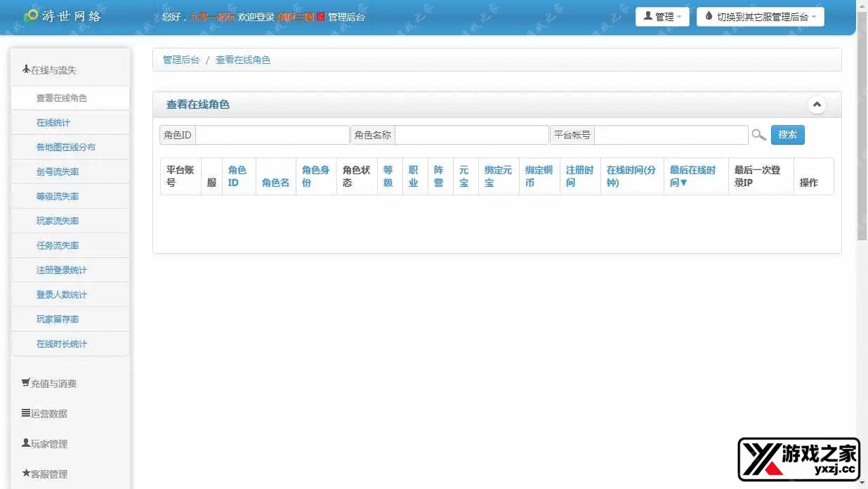Open the 切换到其它服管理后台 dropdown
This screenshot has width=868, height=489.
(x=760, y=16)
